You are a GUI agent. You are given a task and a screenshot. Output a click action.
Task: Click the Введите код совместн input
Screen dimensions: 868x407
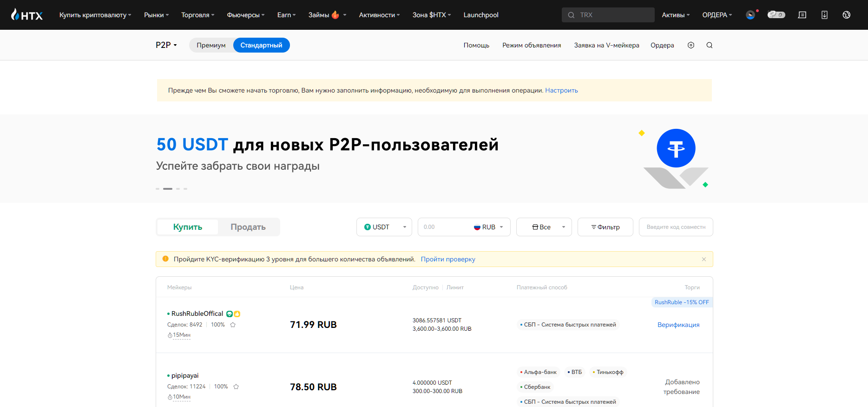(x=676, y=227)
